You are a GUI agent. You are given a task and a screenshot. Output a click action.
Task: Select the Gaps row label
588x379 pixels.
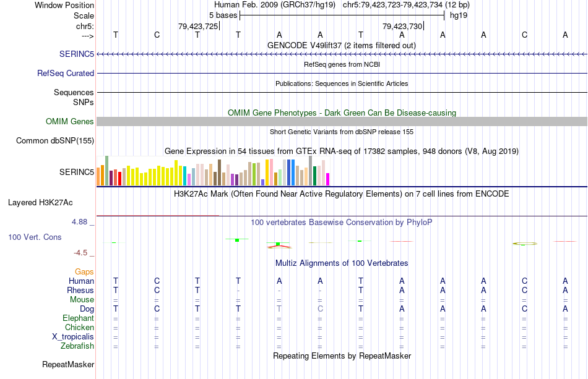point(84,271)
